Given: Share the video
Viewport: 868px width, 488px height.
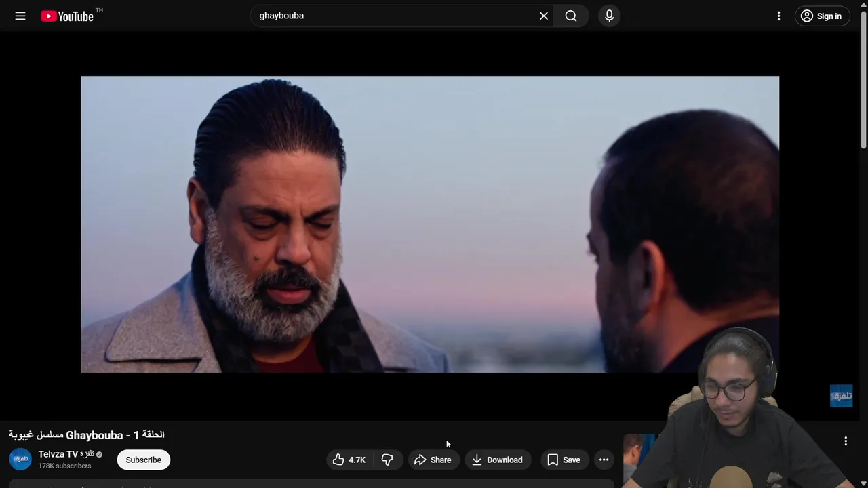Looking at the screenshot, I should coord(433,460).
